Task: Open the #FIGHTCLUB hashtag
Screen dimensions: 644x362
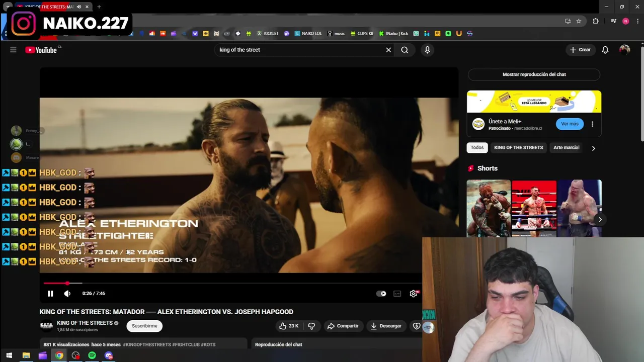Action: point(186,344)
